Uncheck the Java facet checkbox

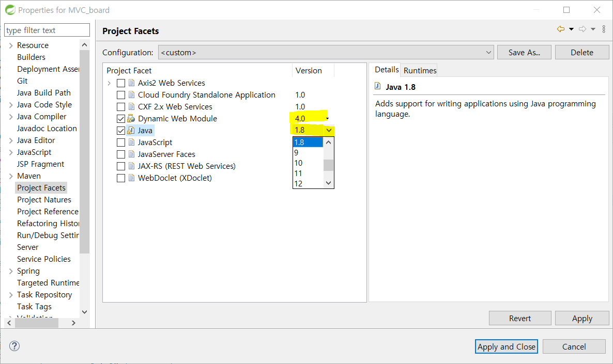[121, 131]
